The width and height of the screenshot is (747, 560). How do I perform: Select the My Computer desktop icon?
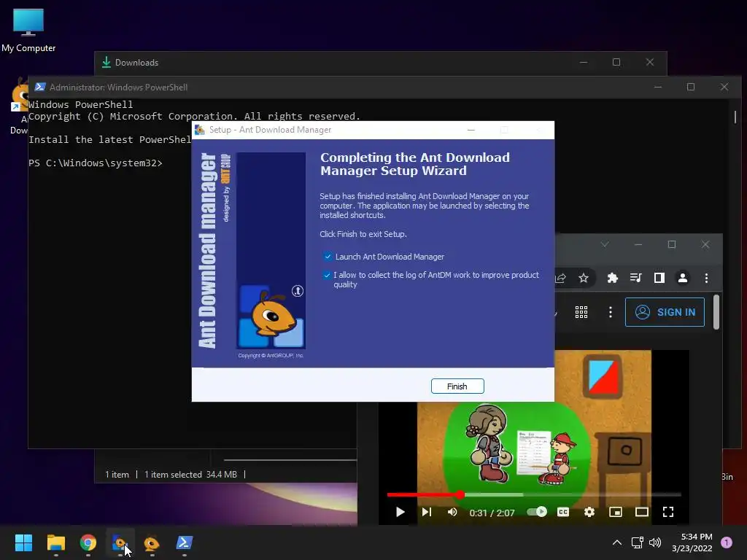pyautogui.click(x=28, y=31)
